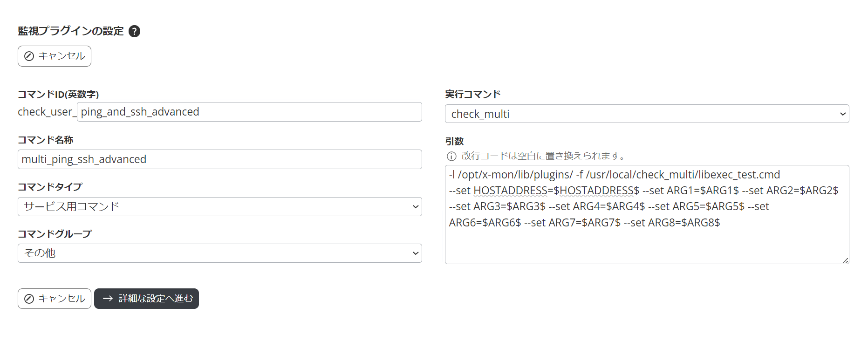Click the arrow icon on 詳細な設定へ進む
Screen dimensions: 868x355
pyautogui.click(x=108, y=299)
